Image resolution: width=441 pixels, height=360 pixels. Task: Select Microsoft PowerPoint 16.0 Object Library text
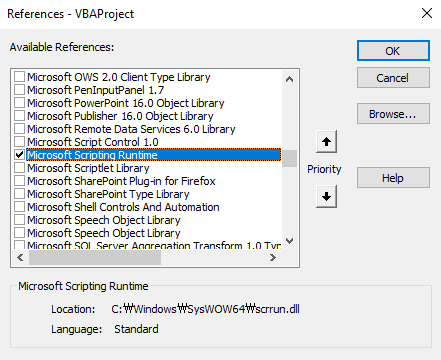(x=126, y=103)
